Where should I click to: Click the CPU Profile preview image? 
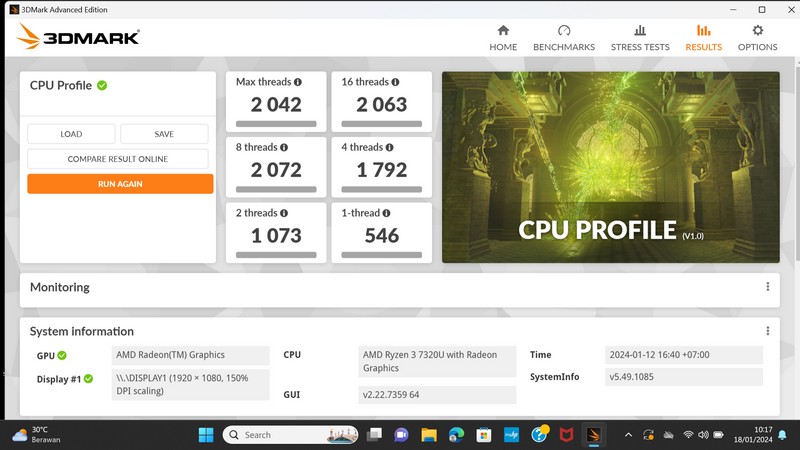point(610,167)
